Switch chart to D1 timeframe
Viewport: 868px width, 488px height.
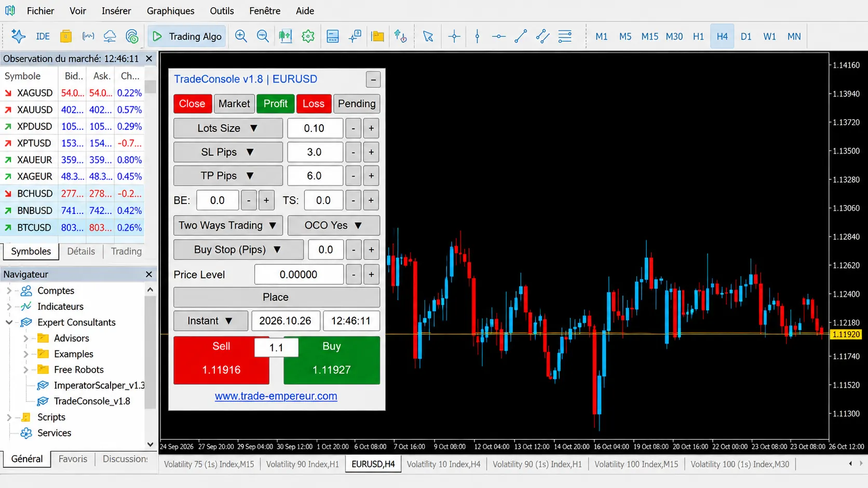(746, 36)
